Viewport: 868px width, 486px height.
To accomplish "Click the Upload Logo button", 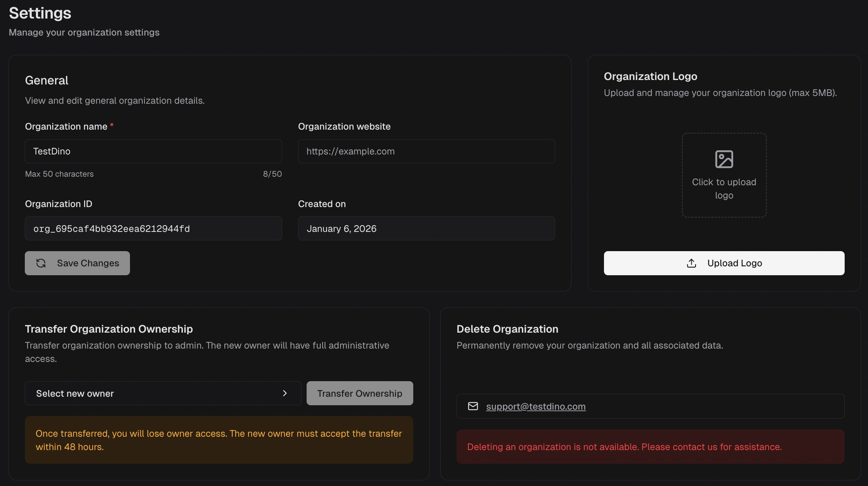I will (724, 263).
